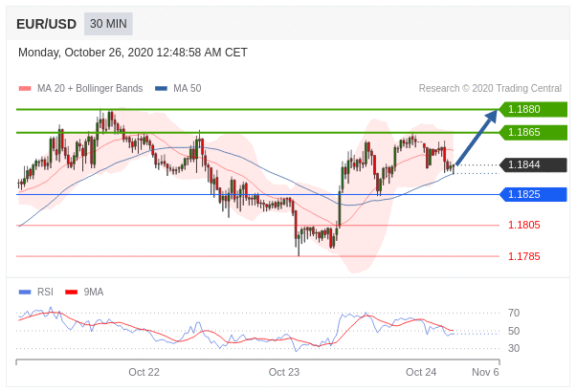Click the 'RSI' legend label
577x392 pixels.
[x=45, y=292]
